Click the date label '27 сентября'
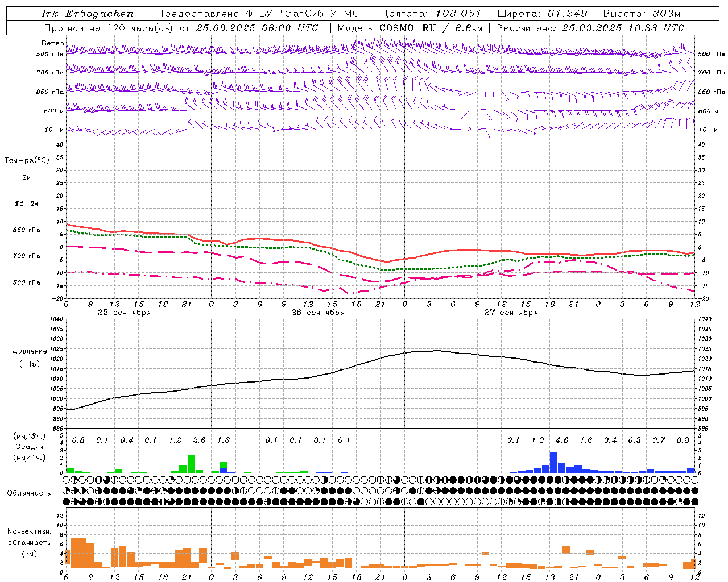 (x=511, y=313)
